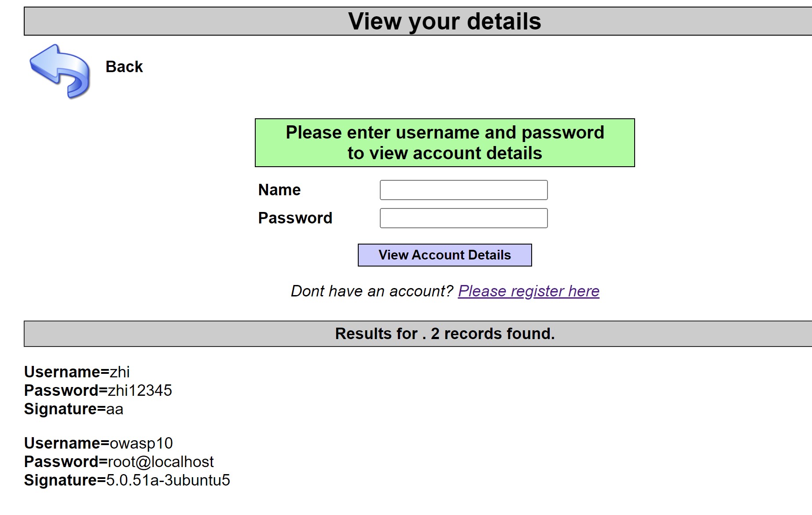812x515 pixels.
Task: Click the root@localhost password value
Action: coord(161,462)
